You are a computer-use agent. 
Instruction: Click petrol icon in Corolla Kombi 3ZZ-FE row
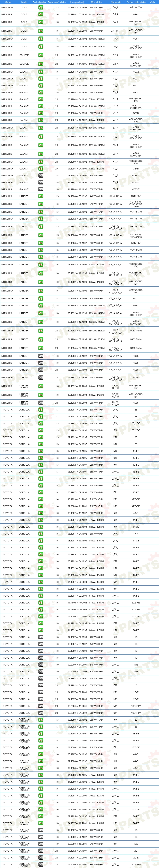[41, 809]
